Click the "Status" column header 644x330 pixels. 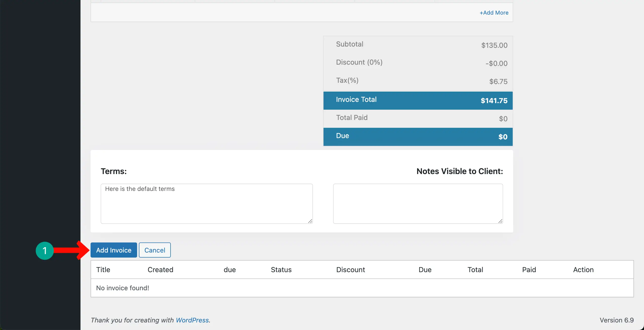click(281, 269)
